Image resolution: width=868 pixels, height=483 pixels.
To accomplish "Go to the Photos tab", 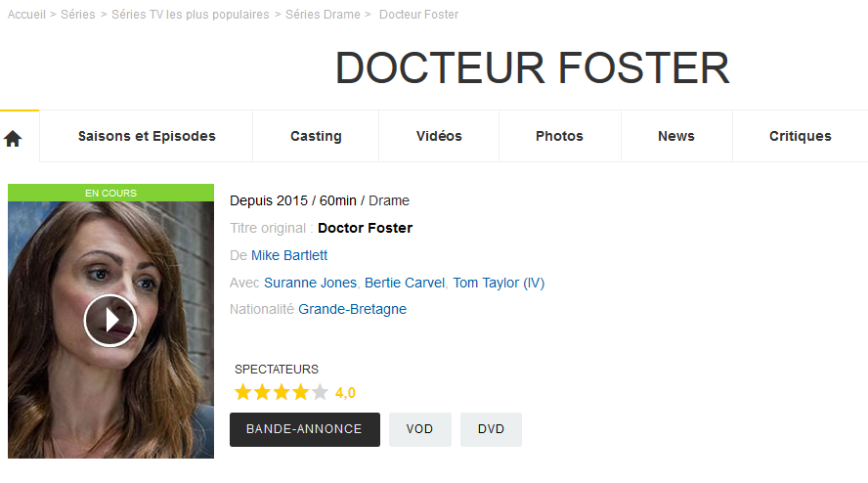I will coord(560,136).
